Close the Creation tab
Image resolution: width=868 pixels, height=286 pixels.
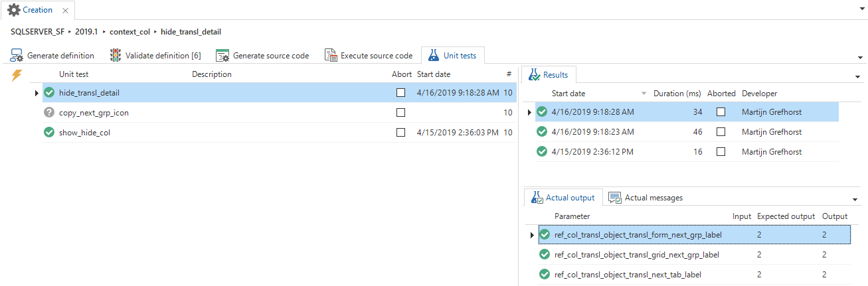coord(65,11)
